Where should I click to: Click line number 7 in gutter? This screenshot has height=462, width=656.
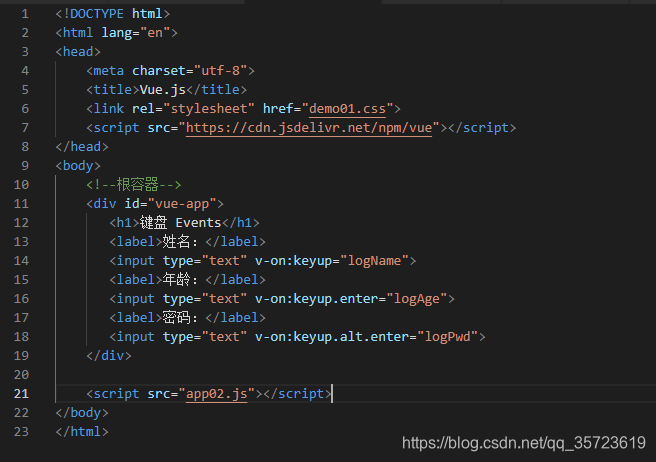click(x=25, y=128)
